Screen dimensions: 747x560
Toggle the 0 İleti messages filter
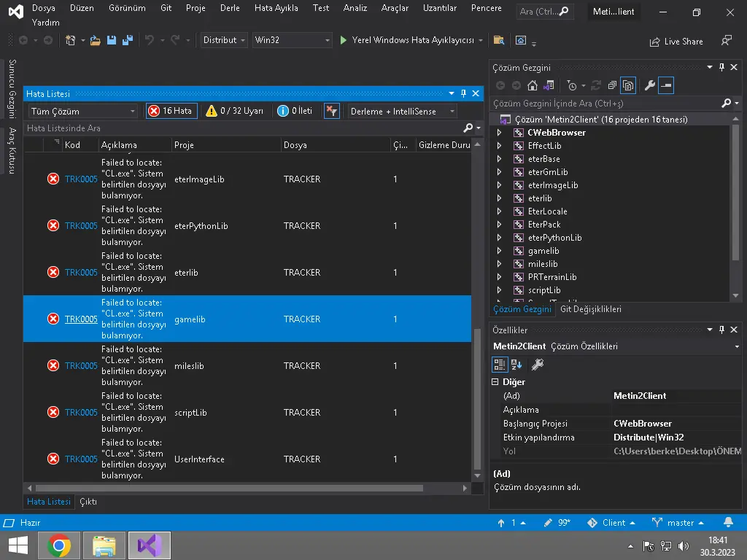click(295, 111)
